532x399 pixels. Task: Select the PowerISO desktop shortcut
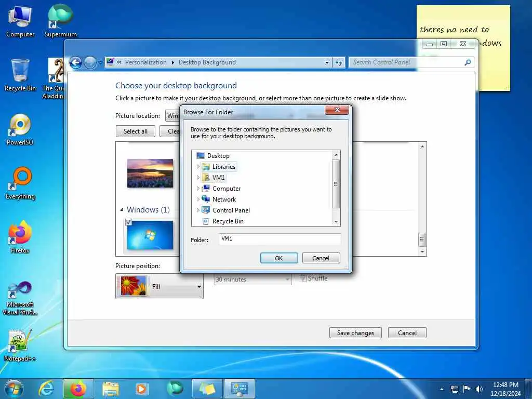click(x=20, y=129)
